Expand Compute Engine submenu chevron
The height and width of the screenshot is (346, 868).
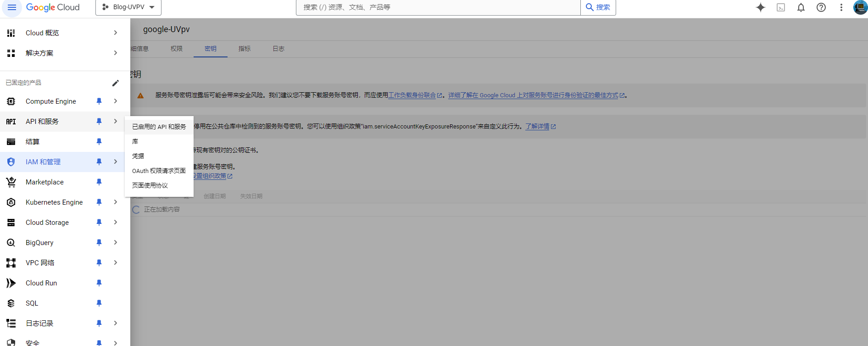(x=116, y=101)
